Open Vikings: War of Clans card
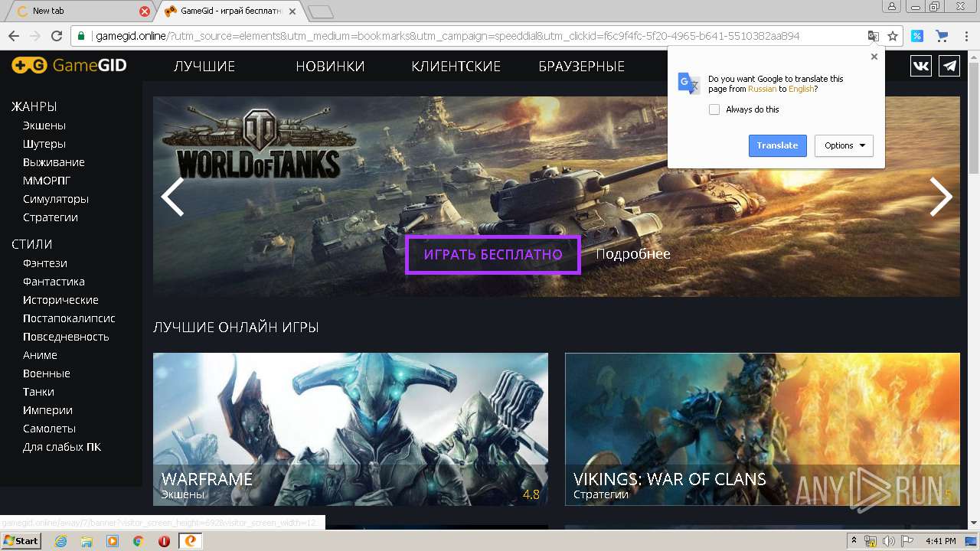Viewport: 980px width, 551px height. 763,429
